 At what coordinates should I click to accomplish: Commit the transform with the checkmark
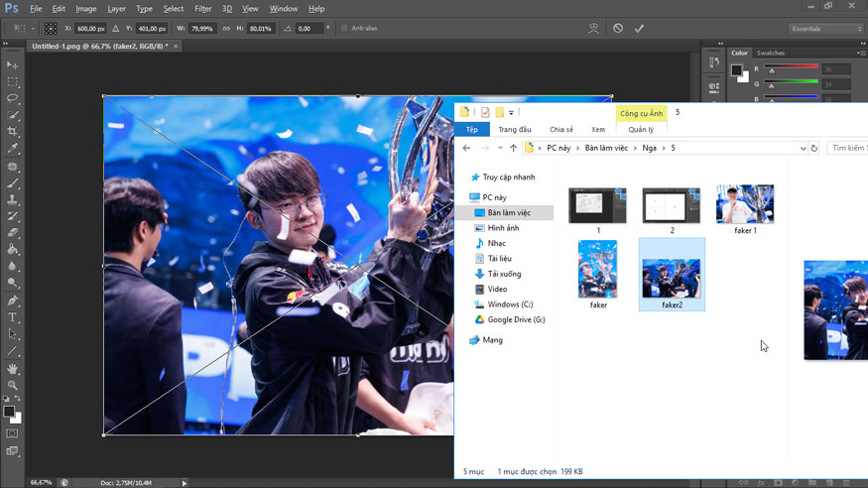639,29
